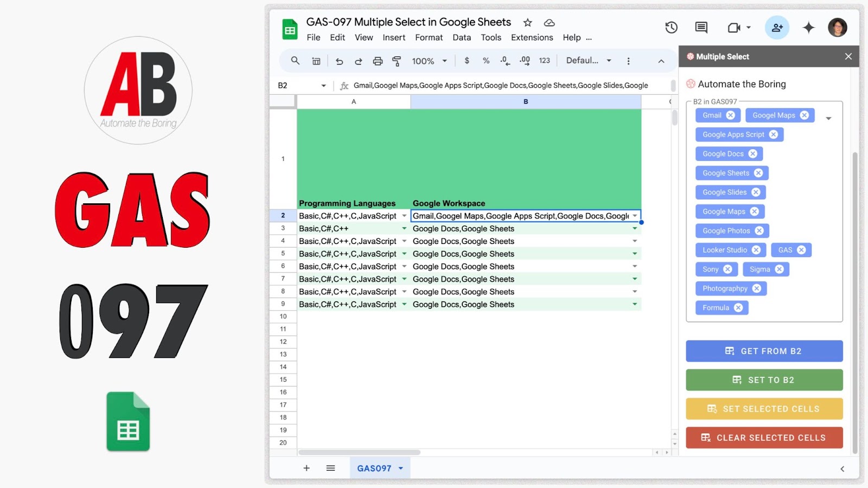Remove the Formula chip
The image size is (868, 488).
[x=738, y=307]
